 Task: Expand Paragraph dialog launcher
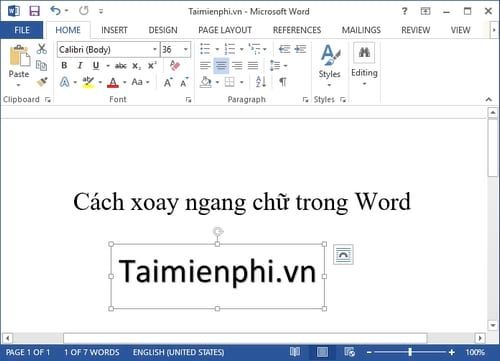[x=305, y=100]
